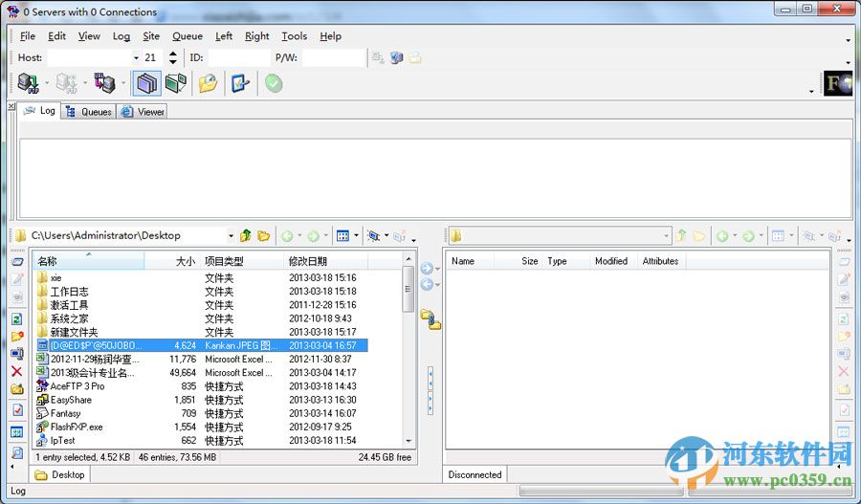Image resolution: width=861 pixels, height=504 pixels.
Task: Click the refresh icon in left sidebar
Action: [17, 319]
